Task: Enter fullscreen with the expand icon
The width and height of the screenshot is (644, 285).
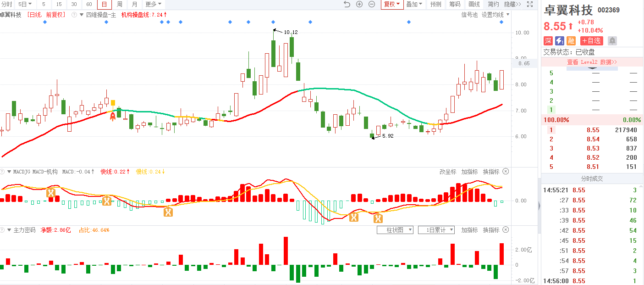Action: [x=530, y=4]
